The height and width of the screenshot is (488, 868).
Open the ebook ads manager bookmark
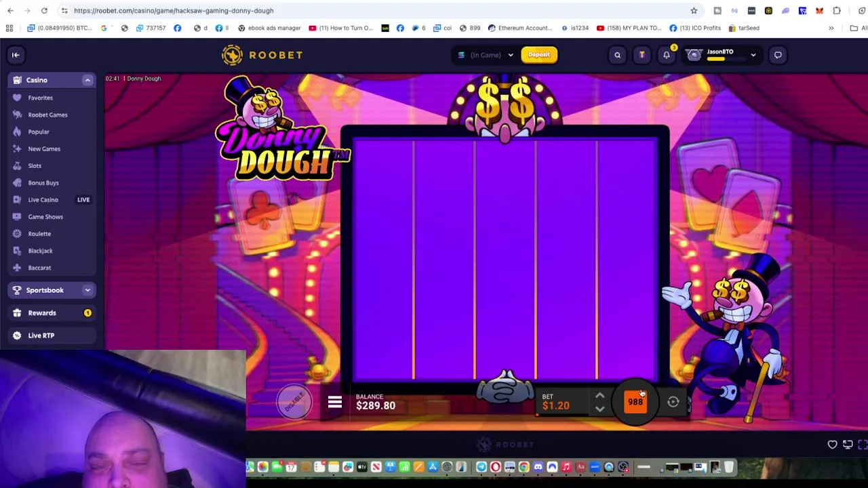[x=269, y=28]
